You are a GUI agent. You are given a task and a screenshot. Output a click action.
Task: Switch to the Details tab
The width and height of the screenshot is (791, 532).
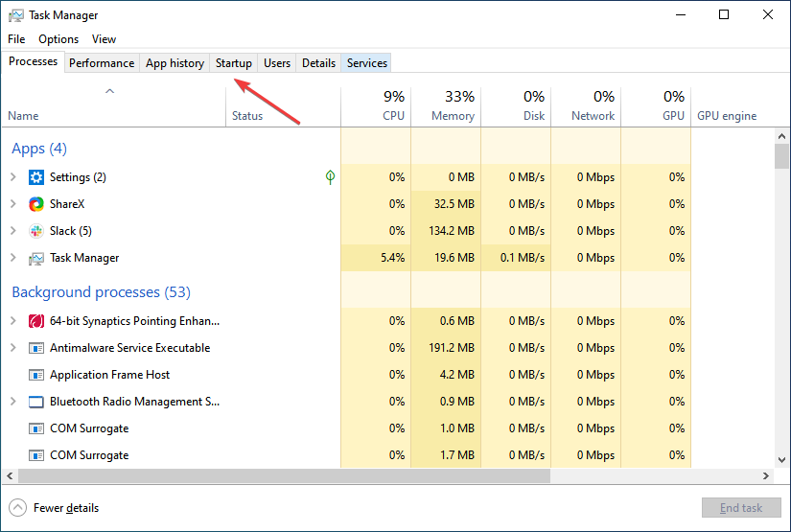tap(319, 63)
